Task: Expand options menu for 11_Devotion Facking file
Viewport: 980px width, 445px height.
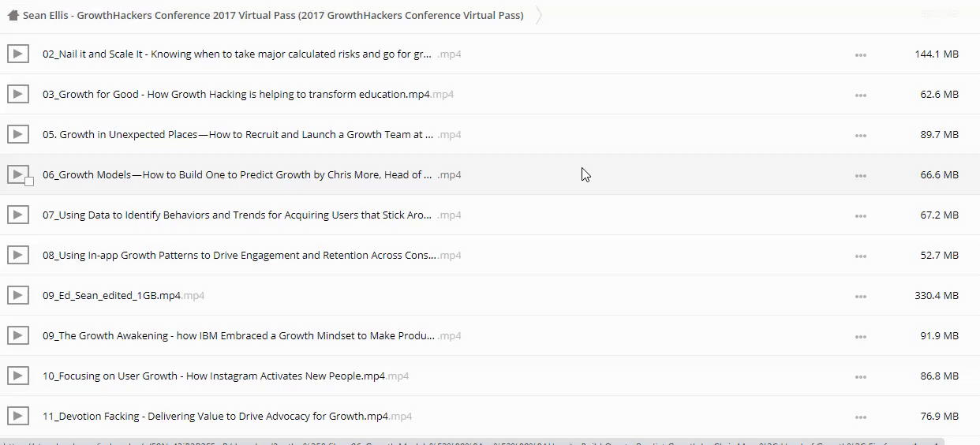Action: pos(860,417)
